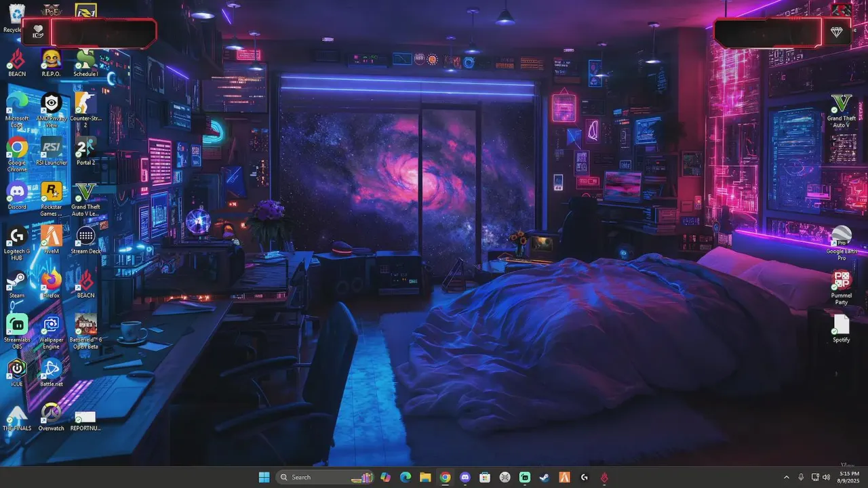Click the heart-in-hand overlay widget icon
The width and height of the screenshot is (868, 488).
[x=38, y=32]
